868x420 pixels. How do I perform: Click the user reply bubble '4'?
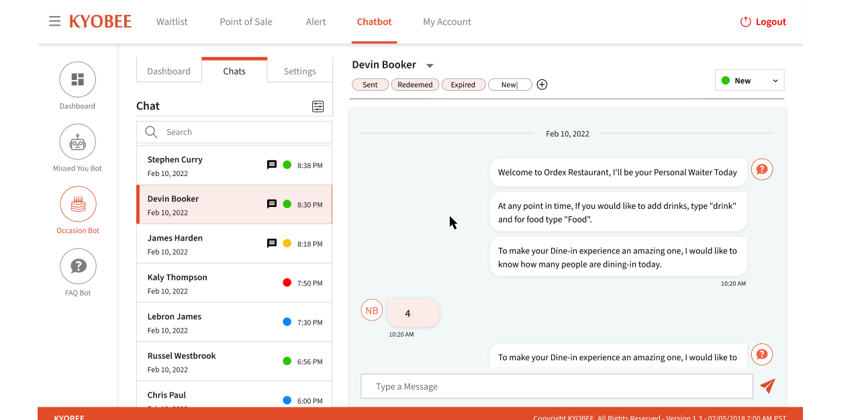413,313
